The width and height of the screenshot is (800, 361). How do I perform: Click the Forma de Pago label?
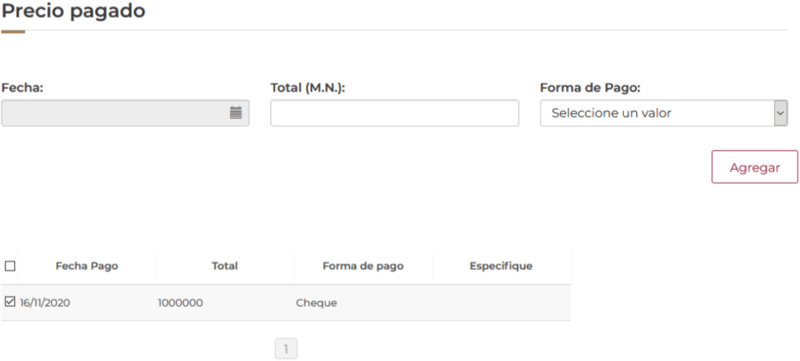click(x=590, y=88)
